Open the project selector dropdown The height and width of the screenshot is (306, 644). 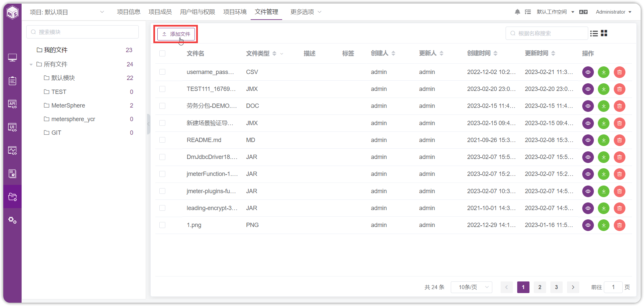[x=67, y=12]
